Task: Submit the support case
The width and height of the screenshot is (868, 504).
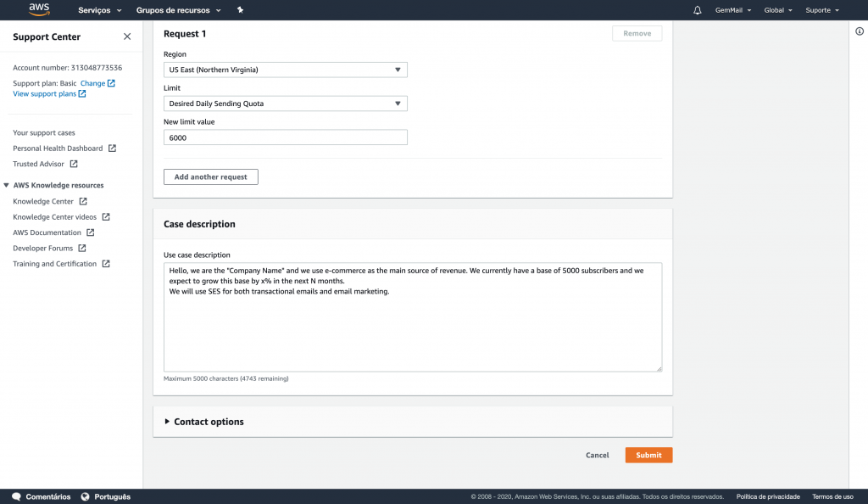Action: [x=648, y=456]
